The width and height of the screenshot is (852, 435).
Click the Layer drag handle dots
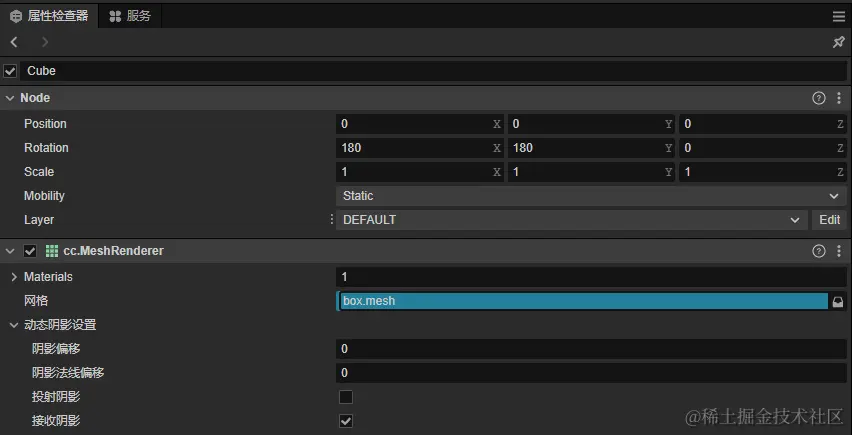pyautogui.click(x=332, y=219)
